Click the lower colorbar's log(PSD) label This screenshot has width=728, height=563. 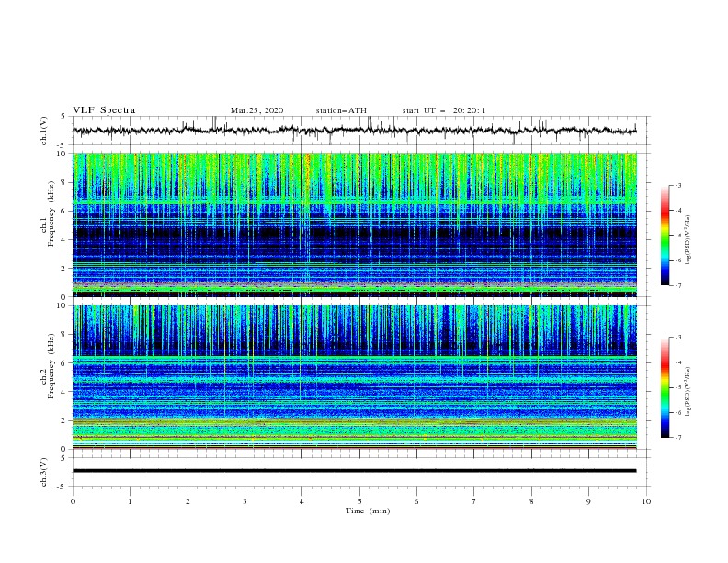point(688,392)
